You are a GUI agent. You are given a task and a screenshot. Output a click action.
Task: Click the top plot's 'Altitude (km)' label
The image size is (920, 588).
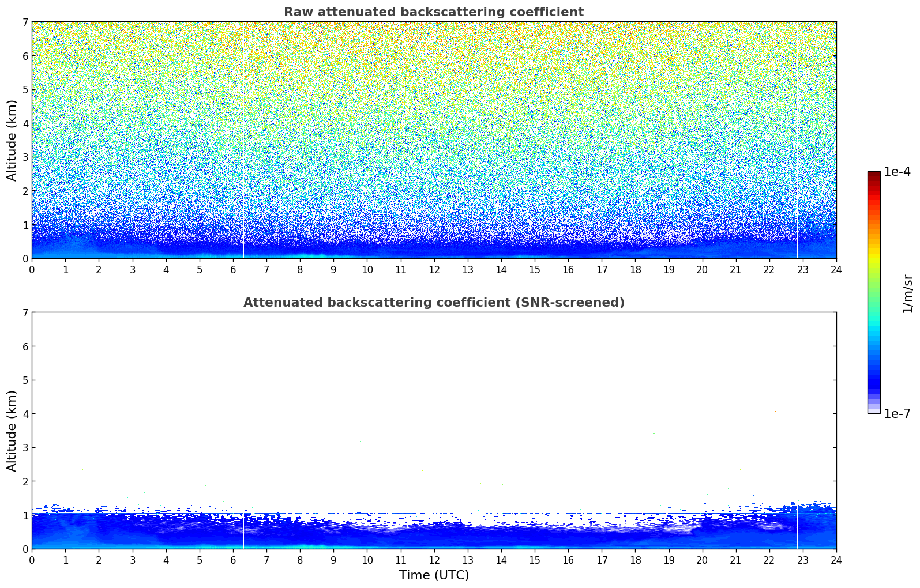12,140
